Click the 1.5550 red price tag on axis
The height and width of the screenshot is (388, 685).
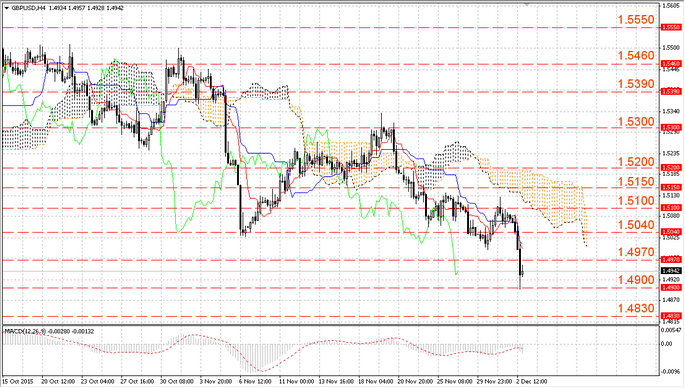pos(671,27)
